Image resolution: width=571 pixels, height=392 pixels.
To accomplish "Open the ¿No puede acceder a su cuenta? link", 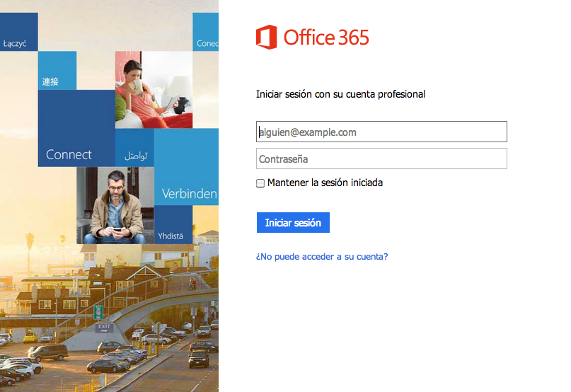I will click(322, 256).
